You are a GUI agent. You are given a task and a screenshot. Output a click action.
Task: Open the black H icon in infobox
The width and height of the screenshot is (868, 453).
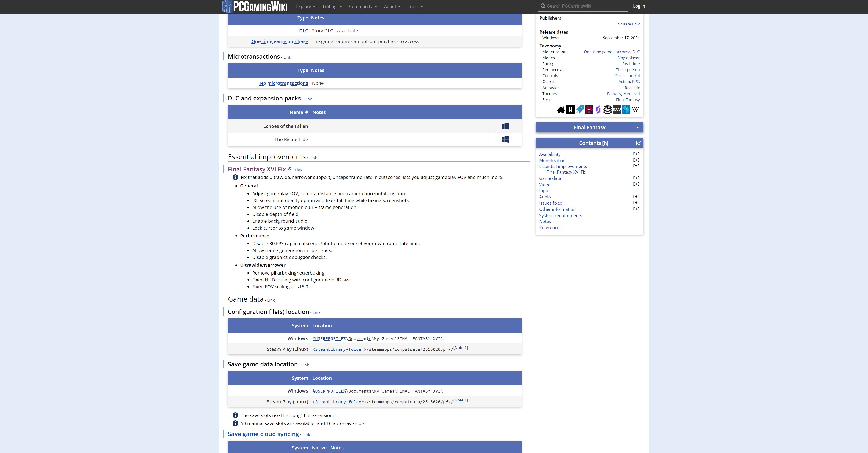coord(570,110)
